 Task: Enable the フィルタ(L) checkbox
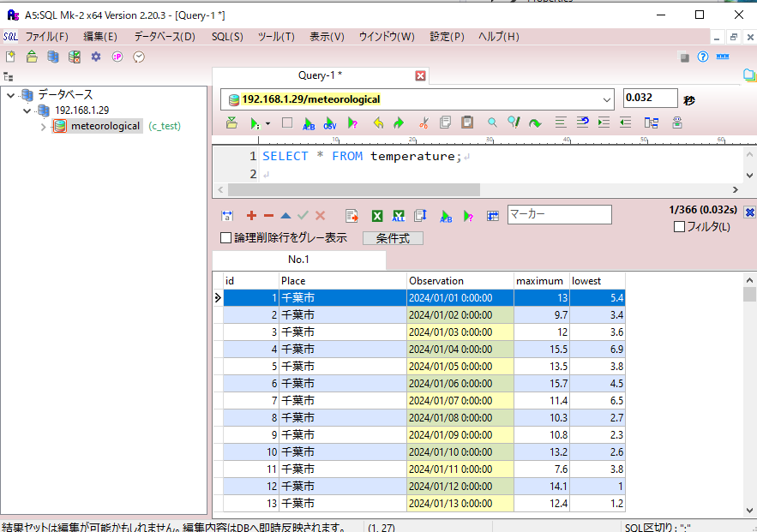[x=680, y=227]
